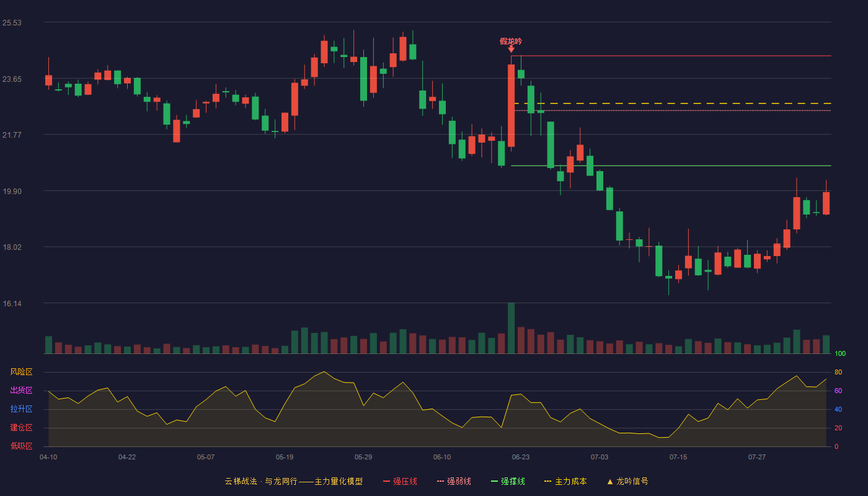Click the 云梯战法 主力量化模型 legend title
868x496 pixels.
point(293,482)
